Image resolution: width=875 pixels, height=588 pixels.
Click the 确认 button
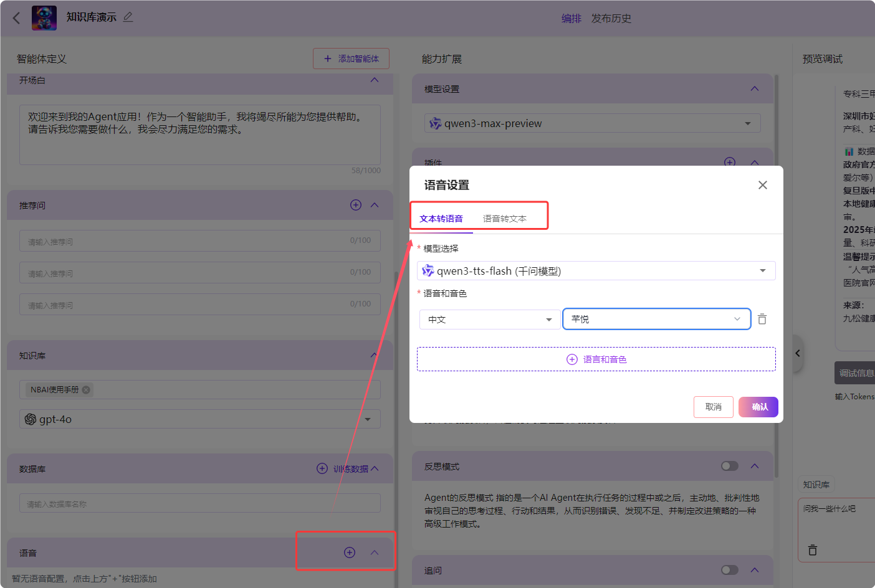coord(758,407)
